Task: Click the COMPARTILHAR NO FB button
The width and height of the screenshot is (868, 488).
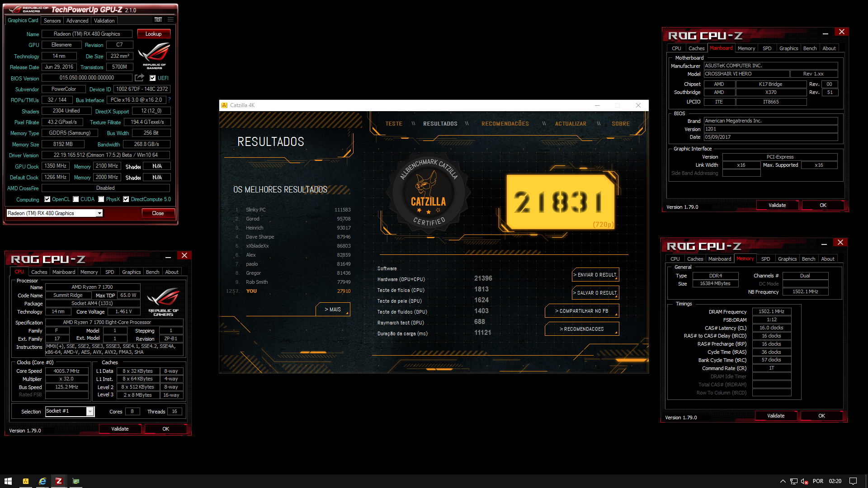Action: coord(582,311)
